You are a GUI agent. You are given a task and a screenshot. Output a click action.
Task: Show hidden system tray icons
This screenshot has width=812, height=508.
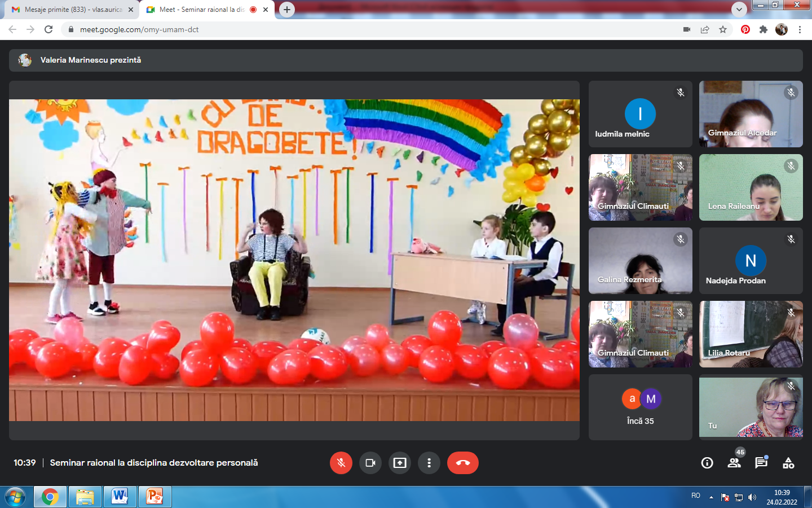tap(711, 497)
